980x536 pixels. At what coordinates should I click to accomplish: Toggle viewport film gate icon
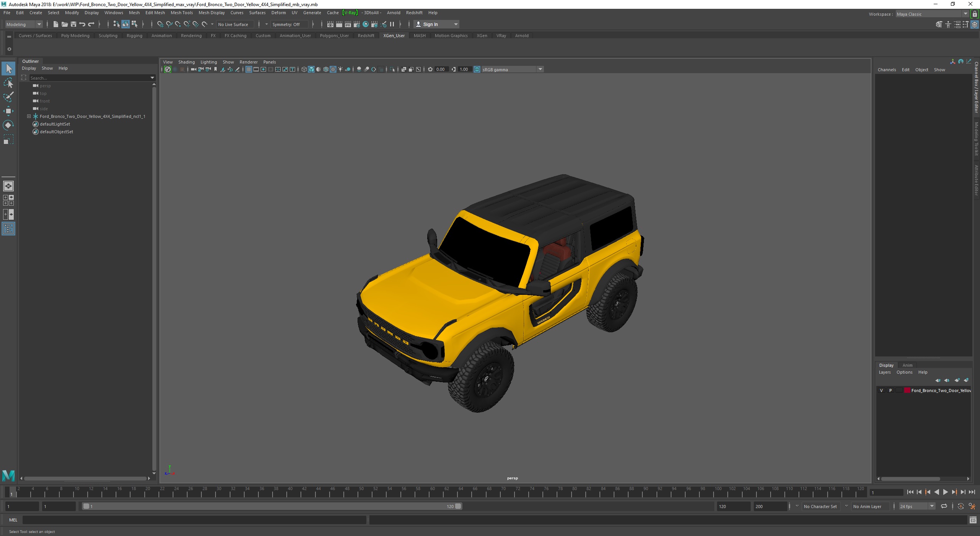(x=256, y=69)
